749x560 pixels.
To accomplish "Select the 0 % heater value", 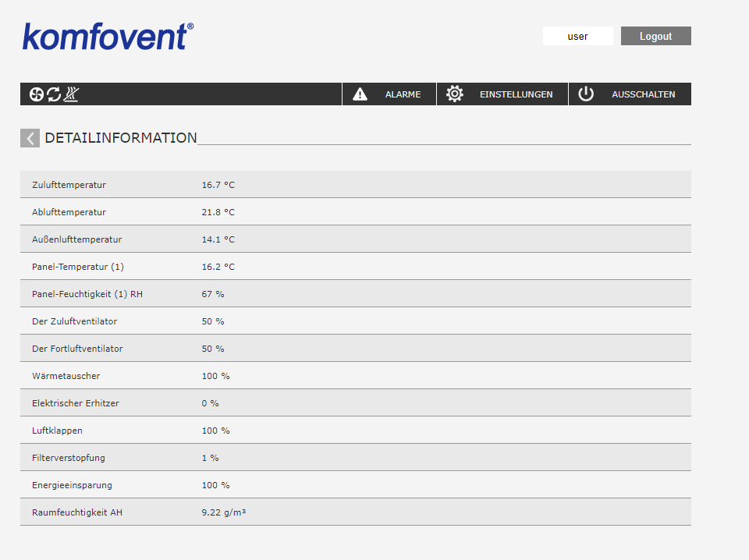I will [x=210, y=403].
